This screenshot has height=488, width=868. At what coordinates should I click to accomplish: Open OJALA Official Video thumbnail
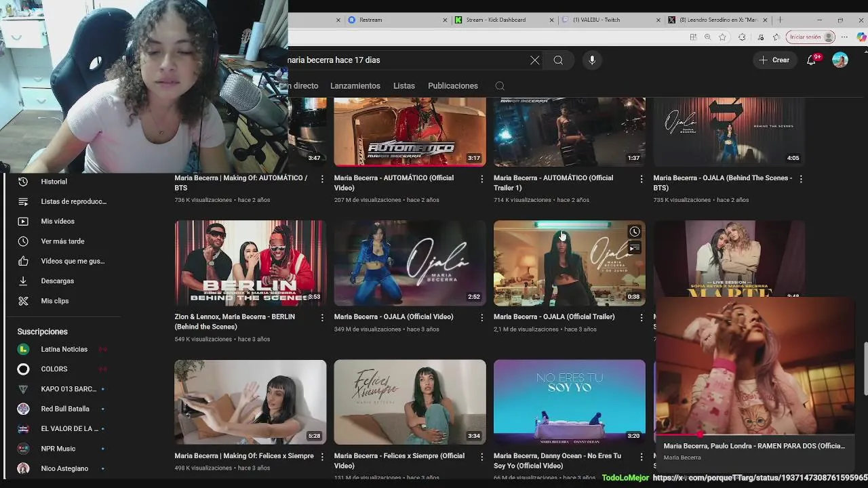[410, 263]
